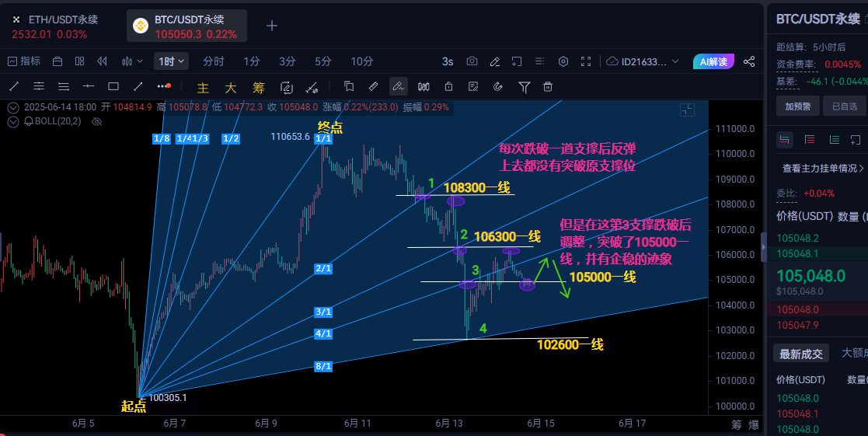Add a new chart tab with plus
868x436 pixels.
click(x=272, y=26)
